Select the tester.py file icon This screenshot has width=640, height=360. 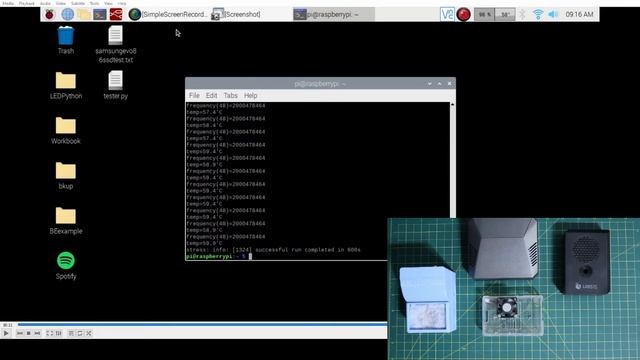tap(116, 85)
